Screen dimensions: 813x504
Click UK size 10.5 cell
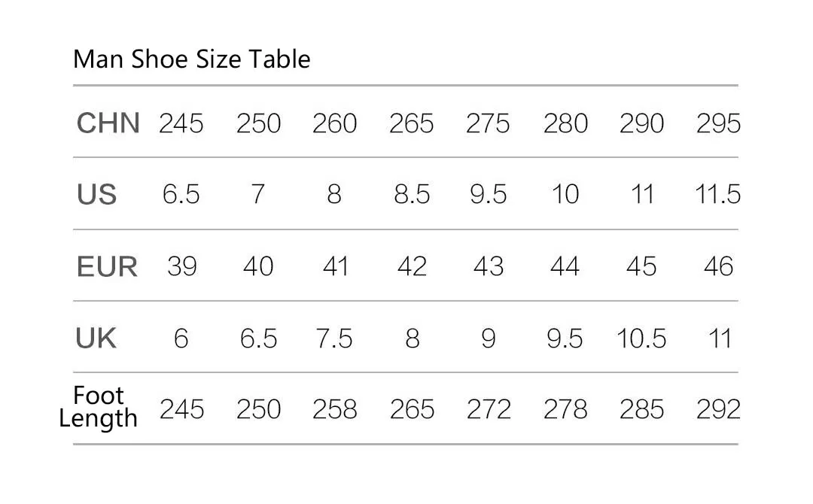click(x=641, y=339)
